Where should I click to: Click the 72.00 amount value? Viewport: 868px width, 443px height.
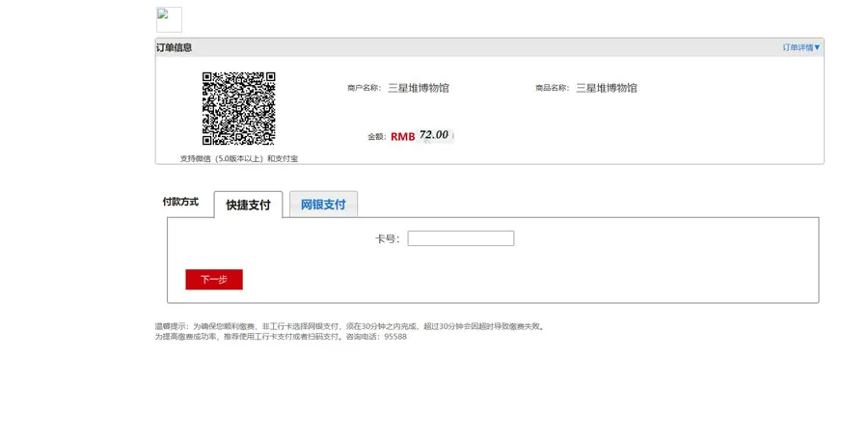click(434, 135)
